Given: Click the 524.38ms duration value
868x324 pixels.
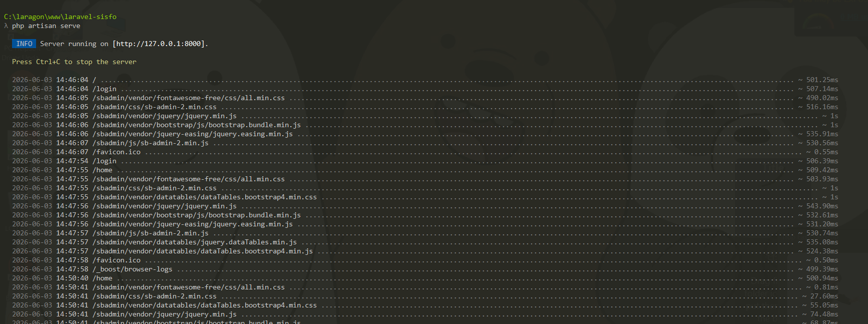Looking at the screenshot, I should [822, 251].
